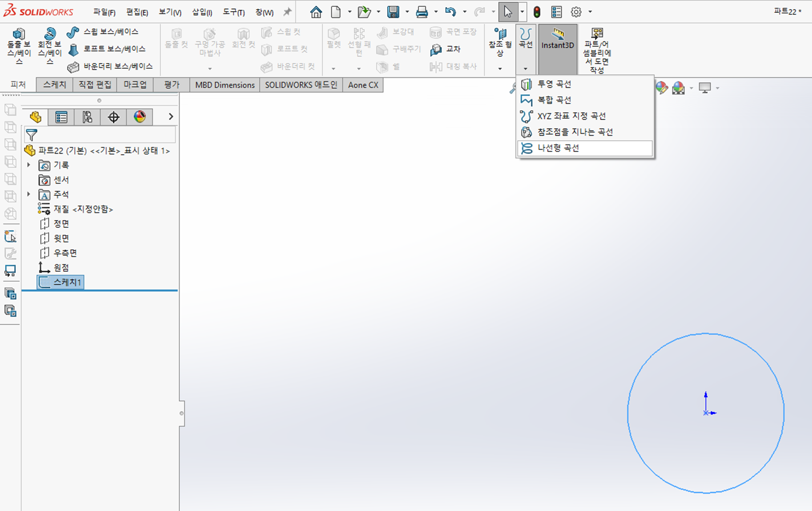Screen dimensions: 812x511
Task: Click the Revolved Boss/Base (회전 보스/베이스) icon
Action: pyautogui.click(x=50, y=34)
